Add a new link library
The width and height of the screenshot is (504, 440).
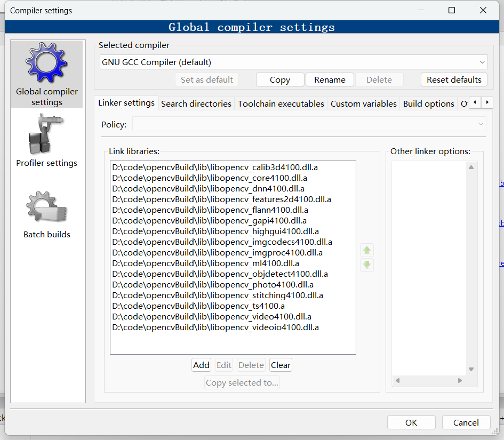(201, 365)
